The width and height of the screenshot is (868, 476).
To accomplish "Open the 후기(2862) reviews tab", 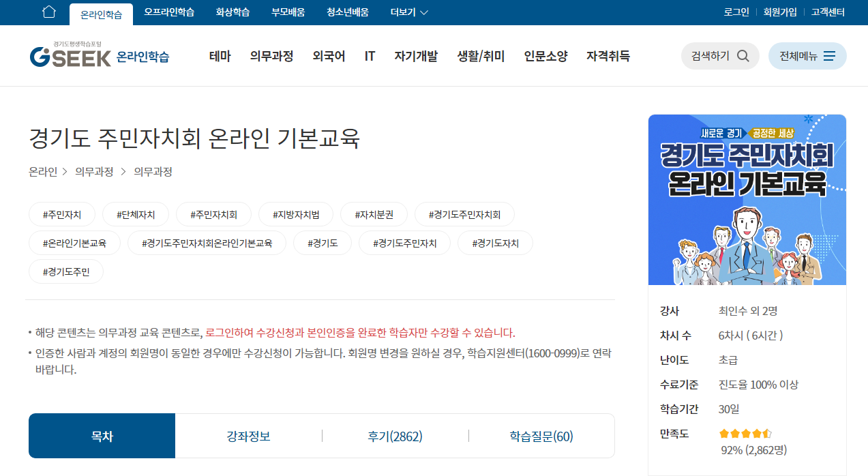I will click(x=394, y=435).
